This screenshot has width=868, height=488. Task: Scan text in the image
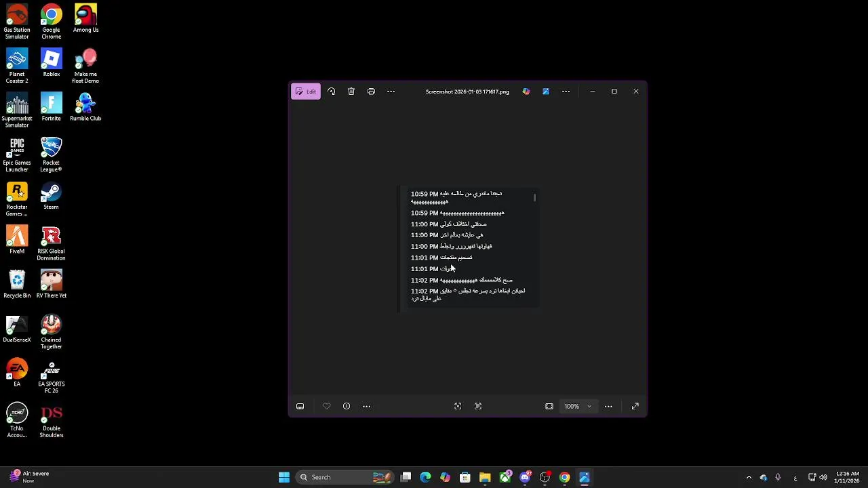point(478,406)
